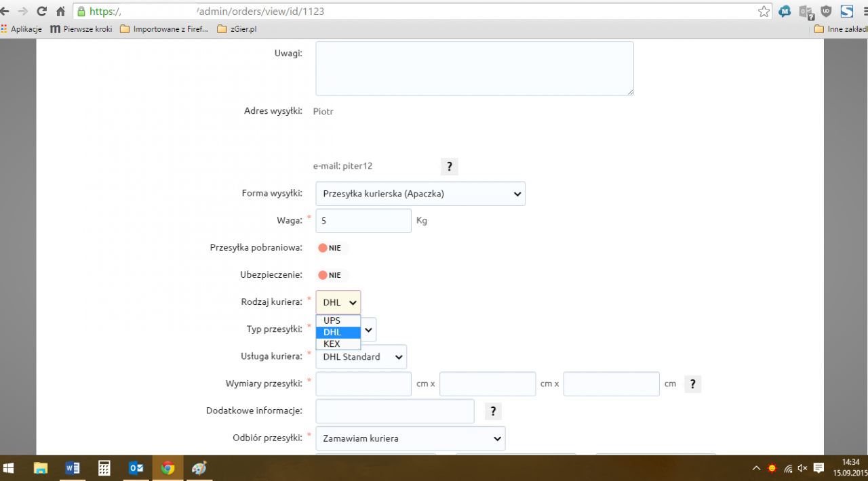Toggle the Przesyłka pobraniowa switch
The height and width of the screenshot is (481, 868).
[332, 248]
